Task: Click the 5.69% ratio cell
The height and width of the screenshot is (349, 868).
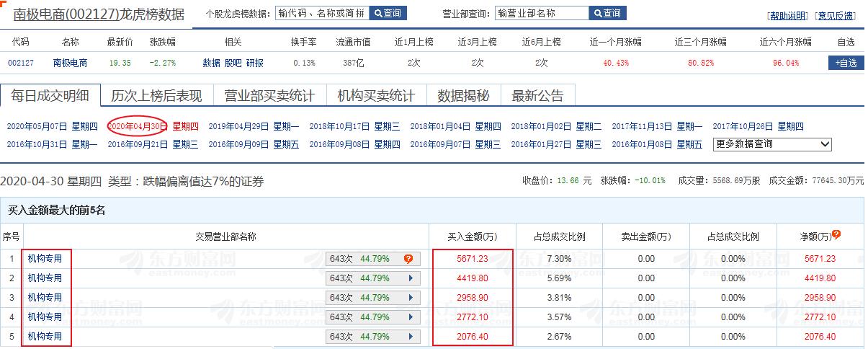Action: coord(559,278)
